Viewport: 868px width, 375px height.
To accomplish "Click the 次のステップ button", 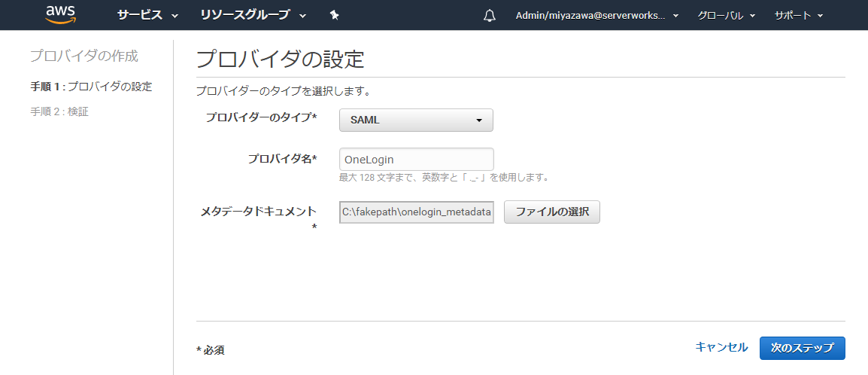I will pyautogui.click(x=802, y=348).
